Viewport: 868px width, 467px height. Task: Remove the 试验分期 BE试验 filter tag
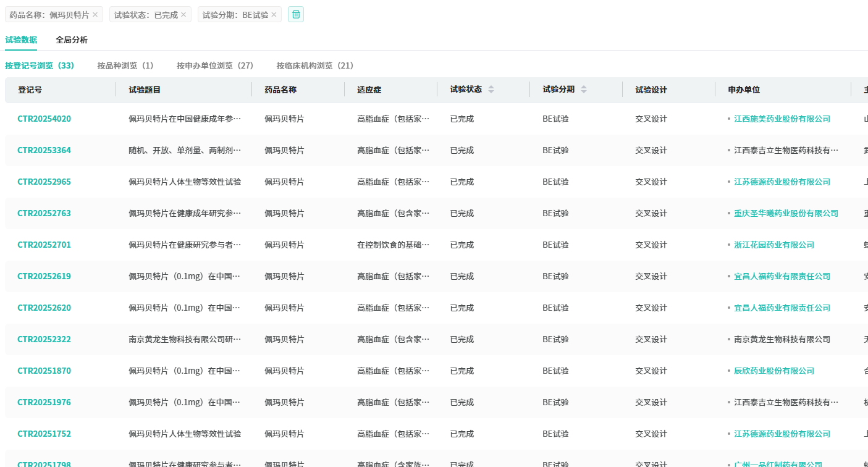coord(274,14)
